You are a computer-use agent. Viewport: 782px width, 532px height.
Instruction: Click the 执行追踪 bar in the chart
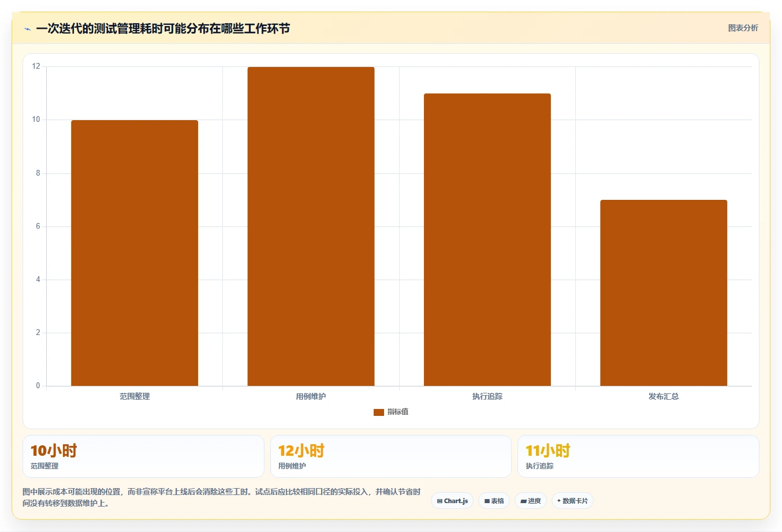[x=487, y=240]
